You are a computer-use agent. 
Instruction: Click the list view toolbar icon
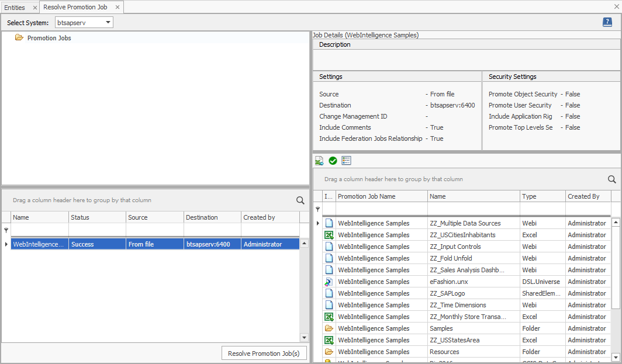[x=346, y=161]
